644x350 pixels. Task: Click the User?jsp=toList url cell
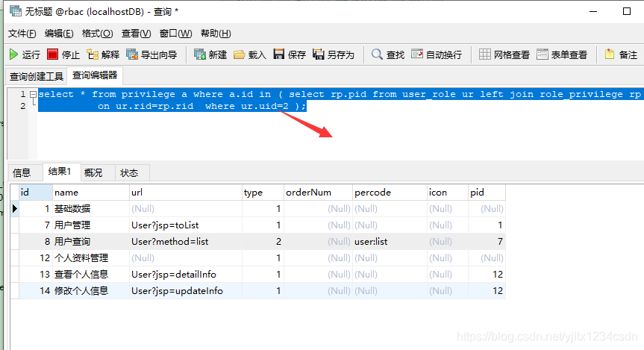(x=186, y=225)
